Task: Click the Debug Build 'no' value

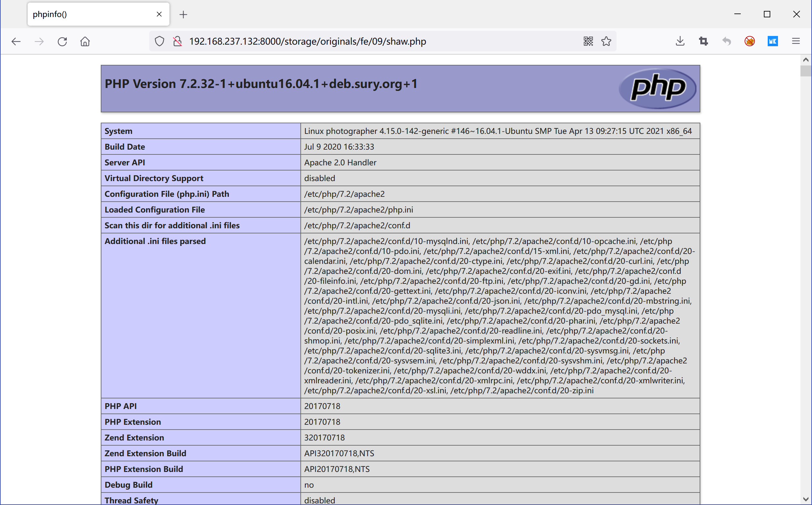Action: pyautogui.click(x=309, y=485)
